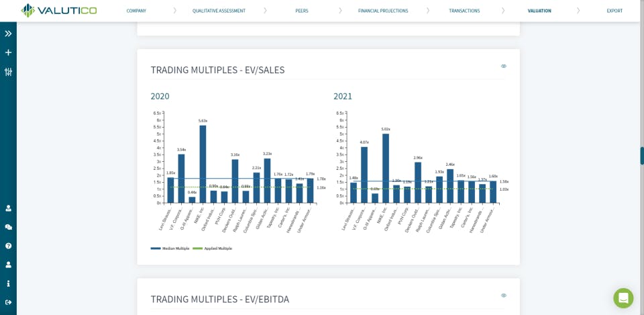Navigate to Financial Projections

tap(383, 11)
